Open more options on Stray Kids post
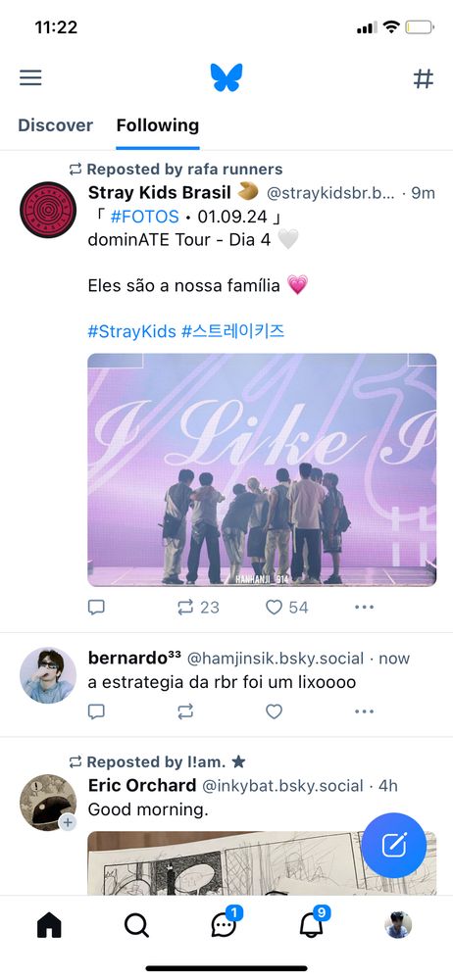 point(364,607)
